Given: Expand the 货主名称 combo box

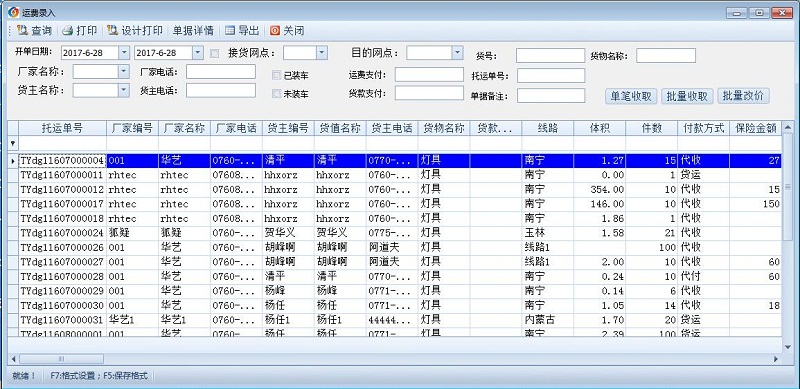Looking at the screenshot, I should point(124,90).
